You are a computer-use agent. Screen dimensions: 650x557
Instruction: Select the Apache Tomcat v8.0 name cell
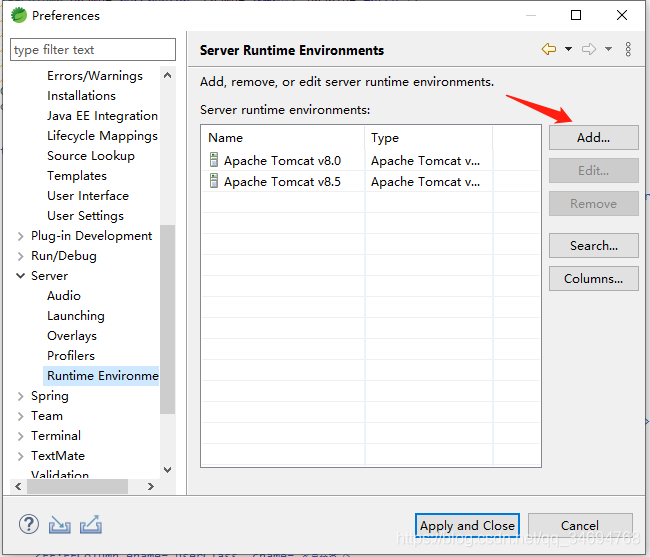(282, 160)
